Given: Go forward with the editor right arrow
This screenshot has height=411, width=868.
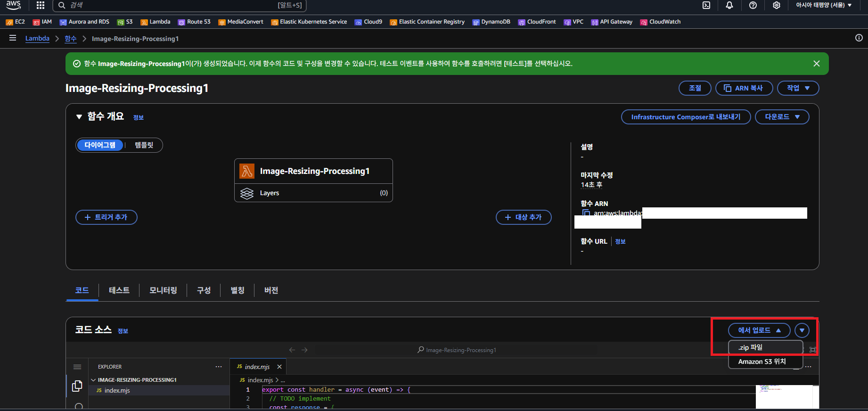Looking at the screenshot, I should tap(304, 350).
